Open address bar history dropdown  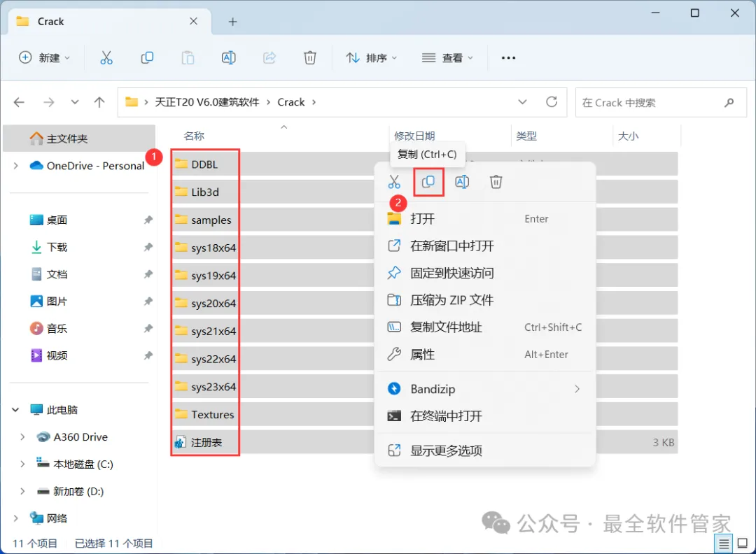coord(522,102)
